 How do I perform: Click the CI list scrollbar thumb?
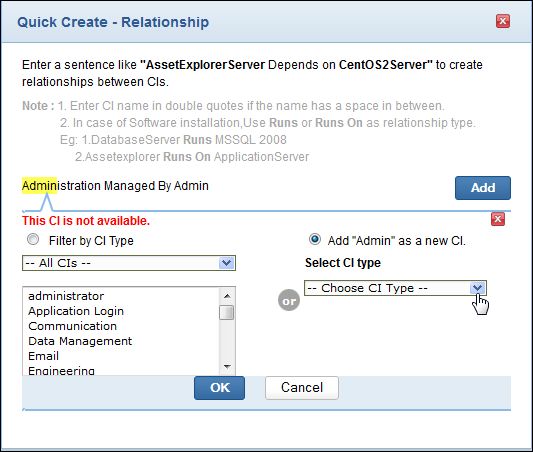tap(226, 313)
